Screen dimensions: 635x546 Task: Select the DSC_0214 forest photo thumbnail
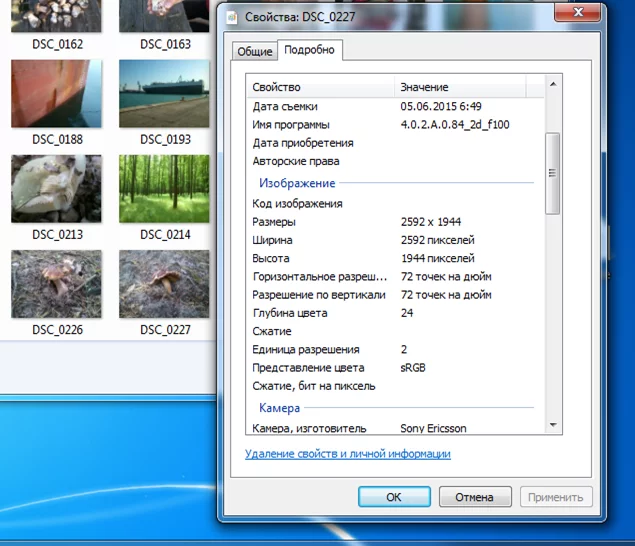165,188
